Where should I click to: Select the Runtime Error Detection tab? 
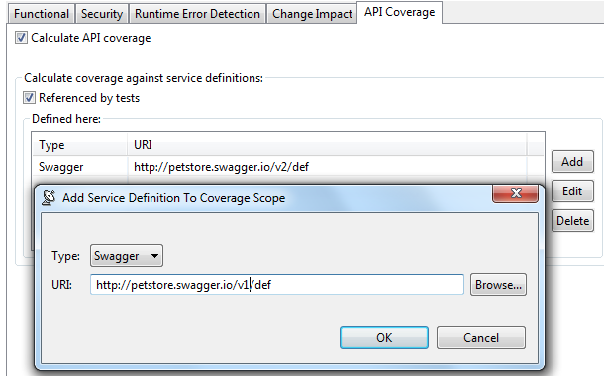point(197,14)
